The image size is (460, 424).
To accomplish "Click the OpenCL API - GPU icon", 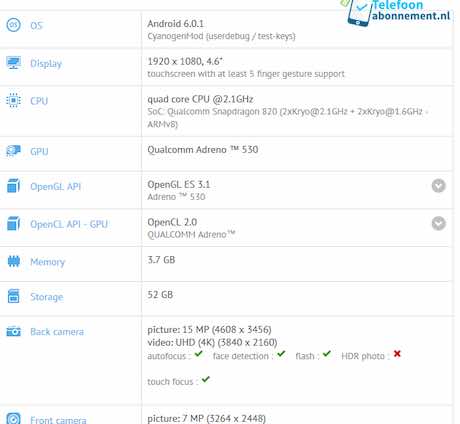I will (13, 223).
